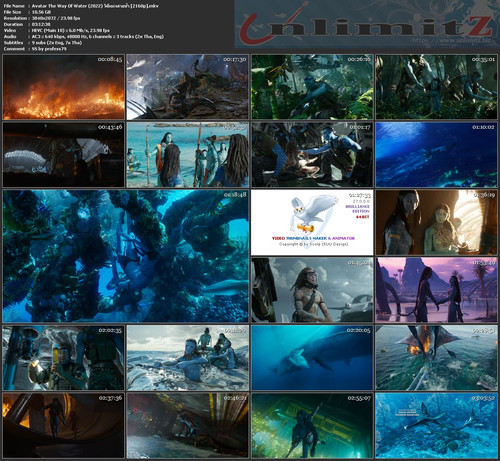The image size is (500, 461).
Task: Open the two Na'vi faces thumbnail at 01:36:19
Action: pyautogui.click(x=436, y=222)
